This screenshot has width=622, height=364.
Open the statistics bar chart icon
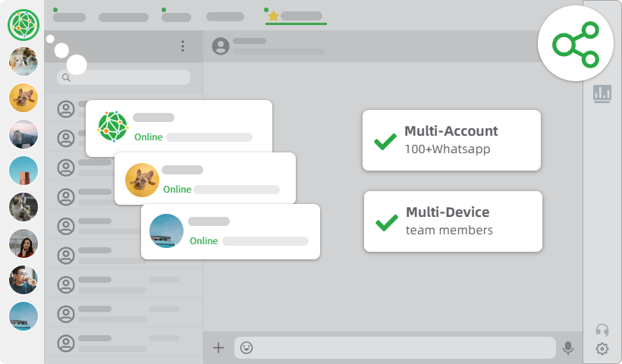[602, 93]
